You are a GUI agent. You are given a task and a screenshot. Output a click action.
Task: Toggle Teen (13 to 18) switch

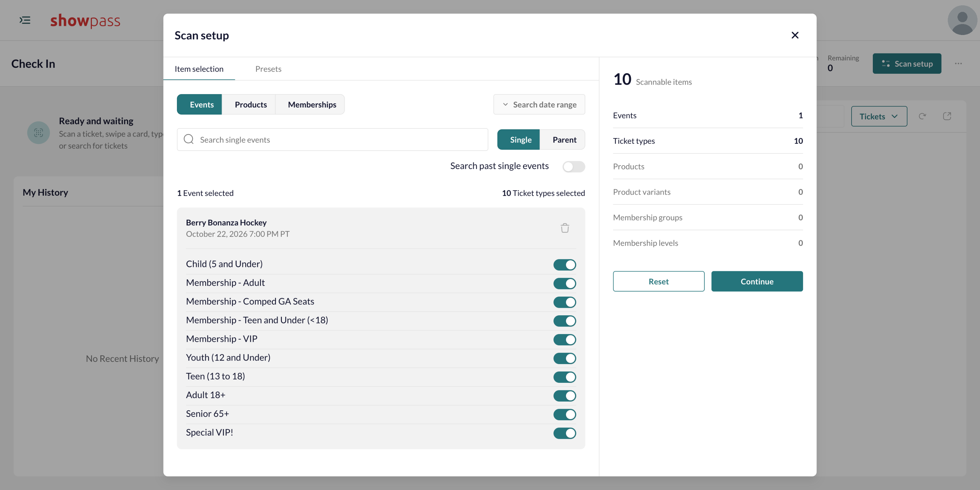565,377
